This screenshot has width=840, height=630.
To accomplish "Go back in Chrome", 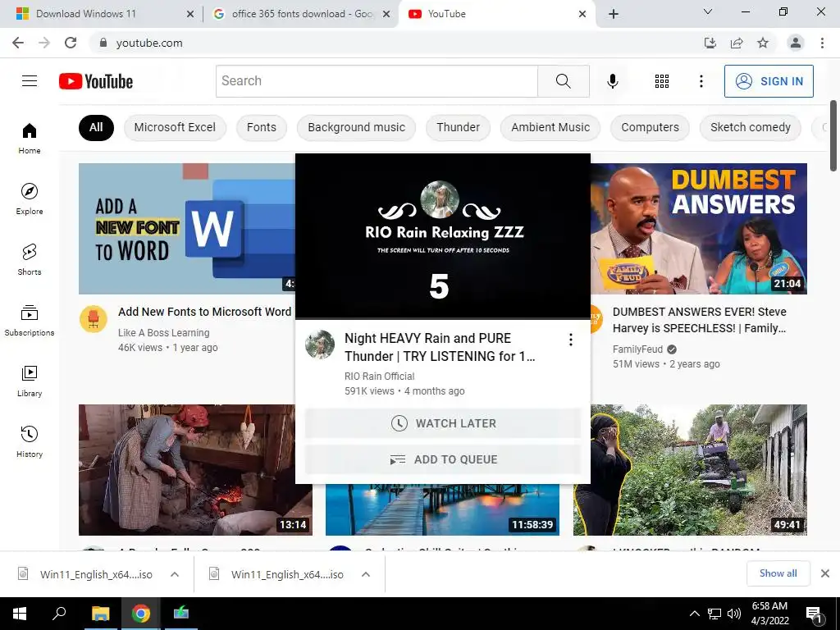I will click(x=18, y=43).
